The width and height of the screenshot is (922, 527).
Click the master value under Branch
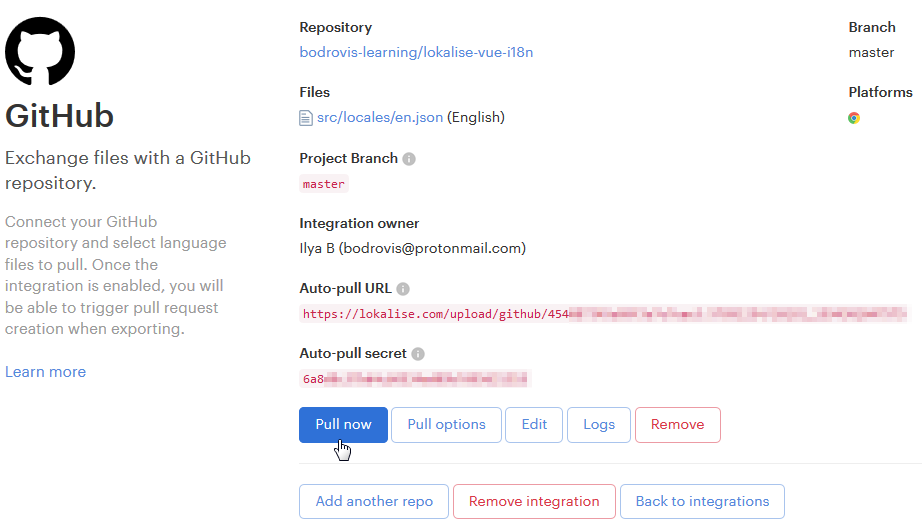click(x=871, y=53)
